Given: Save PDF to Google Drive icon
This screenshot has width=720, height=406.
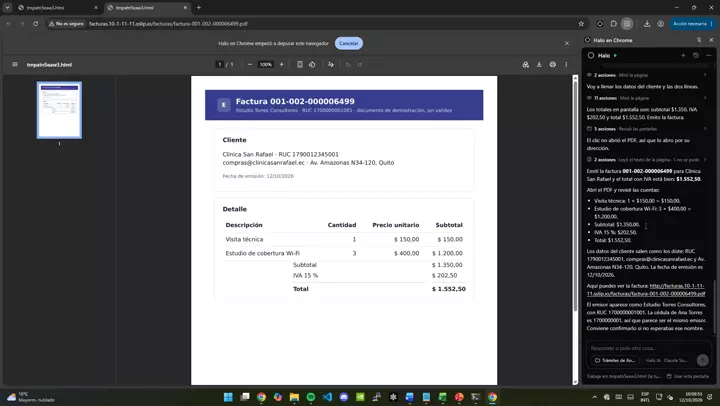Looking at the screenshot, I should click(x=526, y=64).
